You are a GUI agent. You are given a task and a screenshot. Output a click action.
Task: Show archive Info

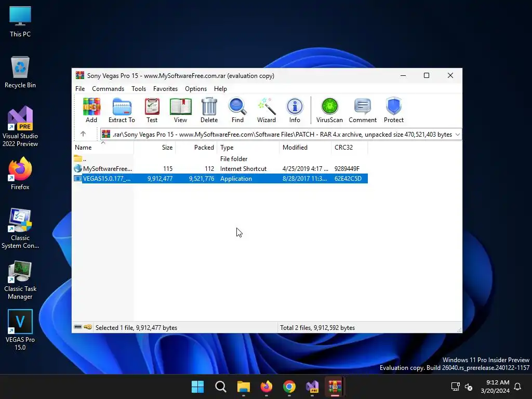point(295,110)
